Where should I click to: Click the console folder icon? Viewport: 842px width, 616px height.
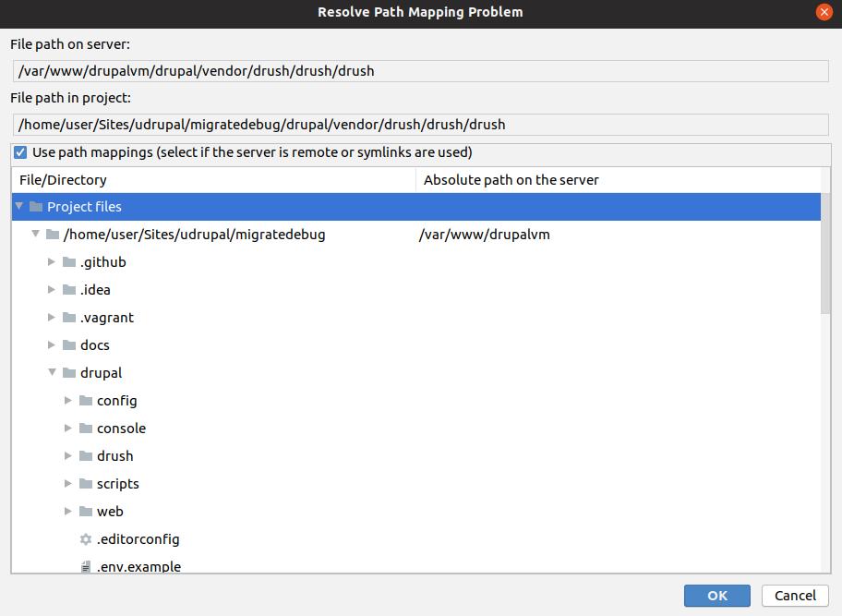(86, 428)
